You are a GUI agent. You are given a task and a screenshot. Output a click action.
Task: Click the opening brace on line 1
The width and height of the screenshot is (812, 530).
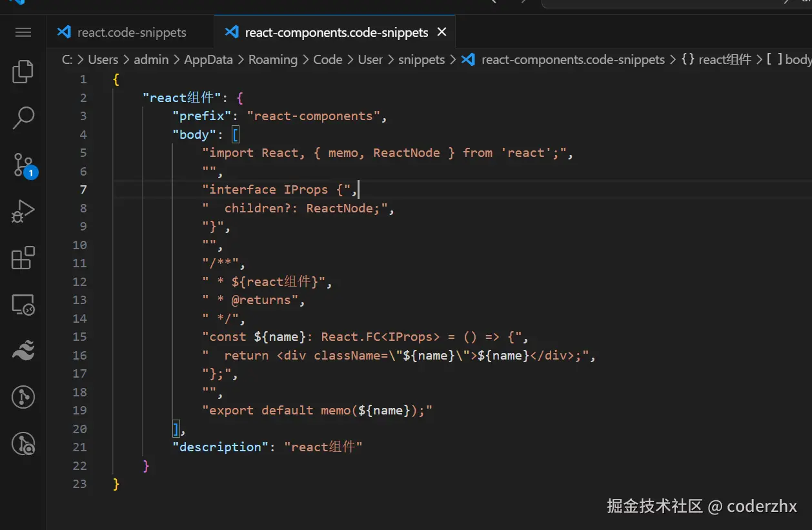(116, 79)
